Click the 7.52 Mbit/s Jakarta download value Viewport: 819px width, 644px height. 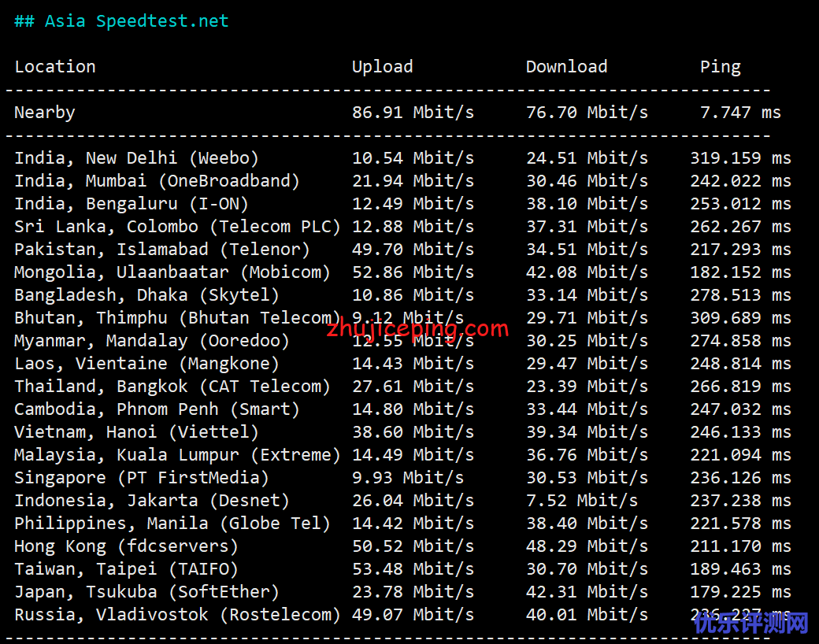tap(581, 501)
